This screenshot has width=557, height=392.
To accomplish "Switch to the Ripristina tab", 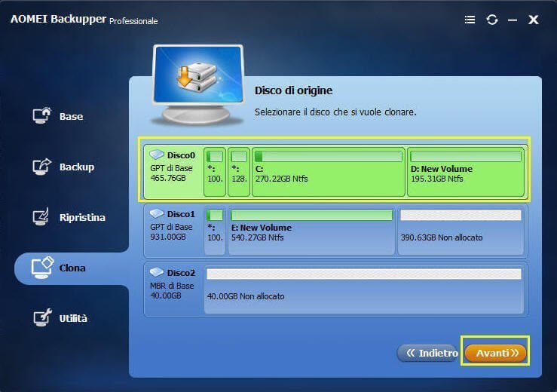I will click(x=82, y=217).
